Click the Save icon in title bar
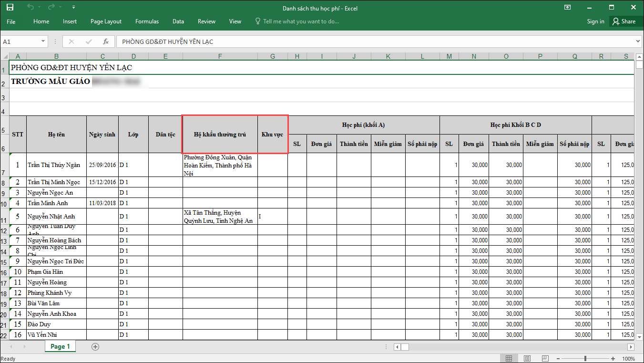Image resolution: width=644 pixels, height=363 pixels. [x=10, y=8]
